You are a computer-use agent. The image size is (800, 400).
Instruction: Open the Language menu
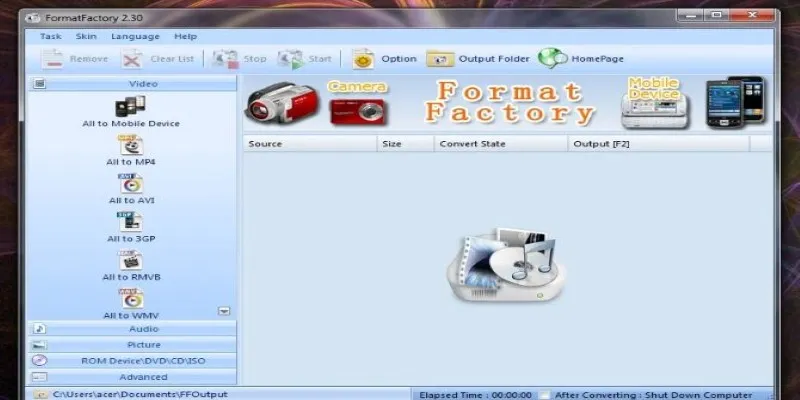tap(135, 36)
